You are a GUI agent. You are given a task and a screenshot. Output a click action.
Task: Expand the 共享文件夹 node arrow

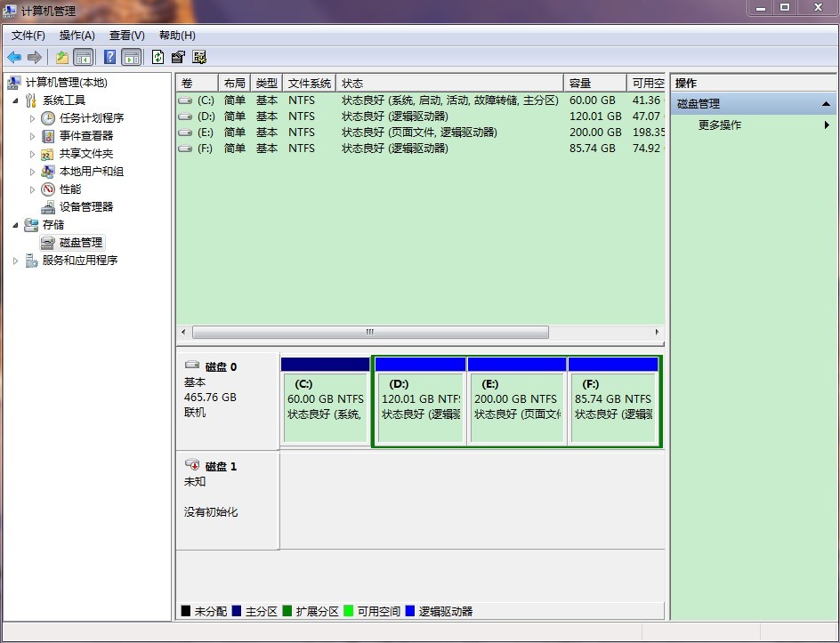(x=32, y=154)
